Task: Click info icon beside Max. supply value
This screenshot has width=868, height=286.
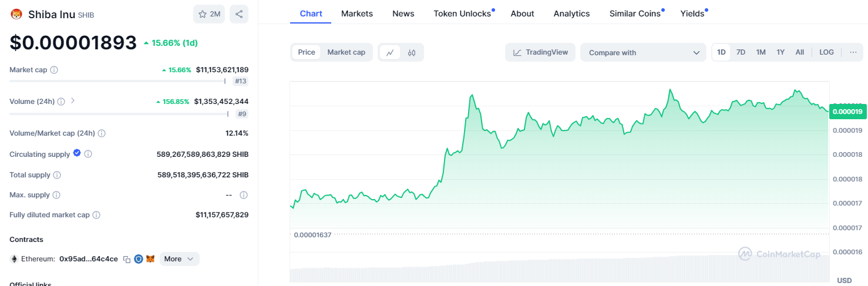Action: 244,195
